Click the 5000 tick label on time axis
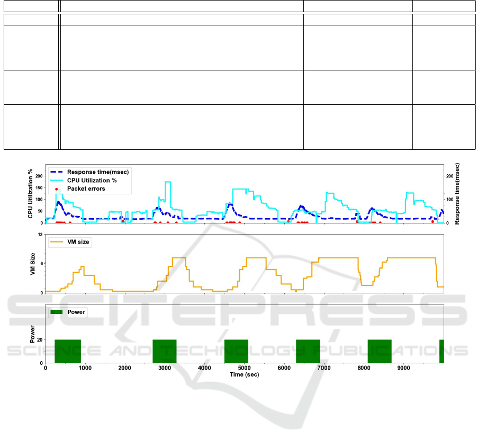The width and height of the screenshot is (477, 448). point(245,368)
